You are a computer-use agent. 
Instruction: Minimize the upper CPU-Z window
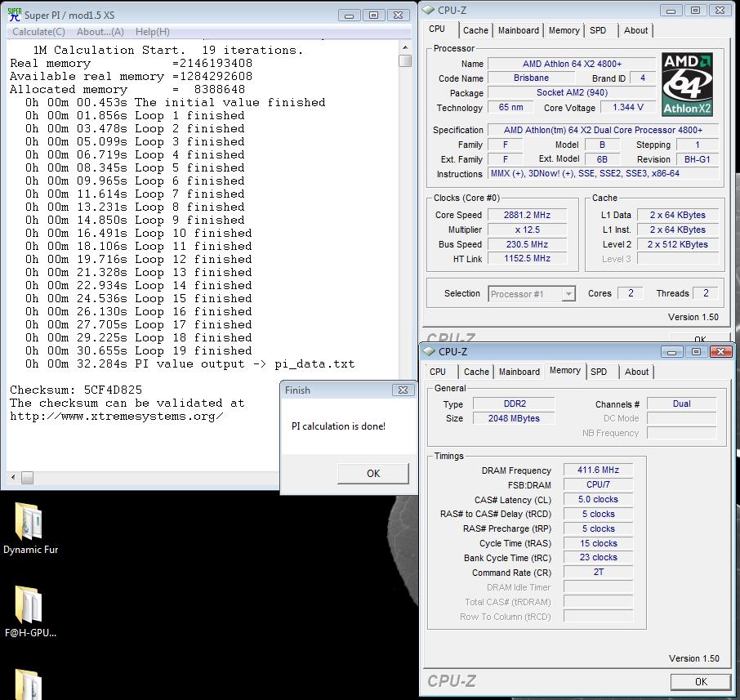[671, 11]
